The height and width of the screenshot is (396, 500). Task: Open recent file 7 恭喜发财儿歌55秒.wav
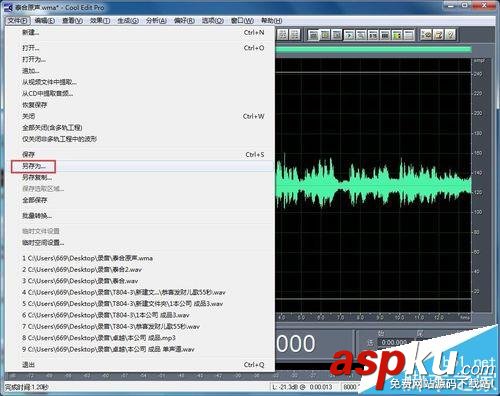[x=140, y=326]
